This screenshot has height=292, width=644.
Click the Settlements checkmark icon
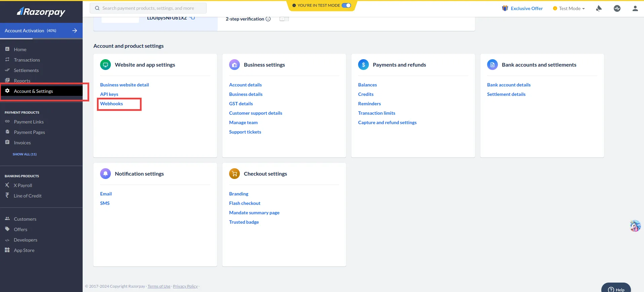pyautogui.click(x=7, y=70)
